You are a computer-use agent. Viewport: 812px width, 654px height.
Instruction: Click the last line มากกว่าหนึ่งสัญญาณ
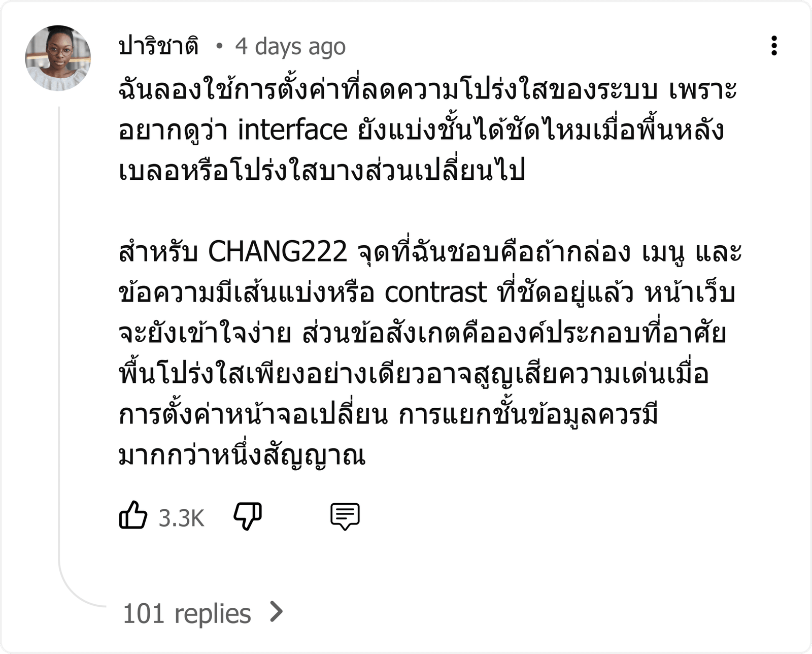click(242, 455)
